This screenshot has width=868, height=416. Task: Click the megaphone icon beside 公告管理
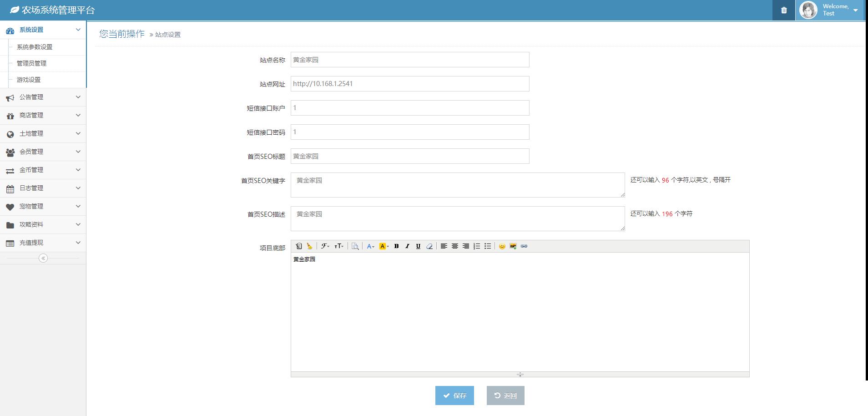click(x=10, y=97)
